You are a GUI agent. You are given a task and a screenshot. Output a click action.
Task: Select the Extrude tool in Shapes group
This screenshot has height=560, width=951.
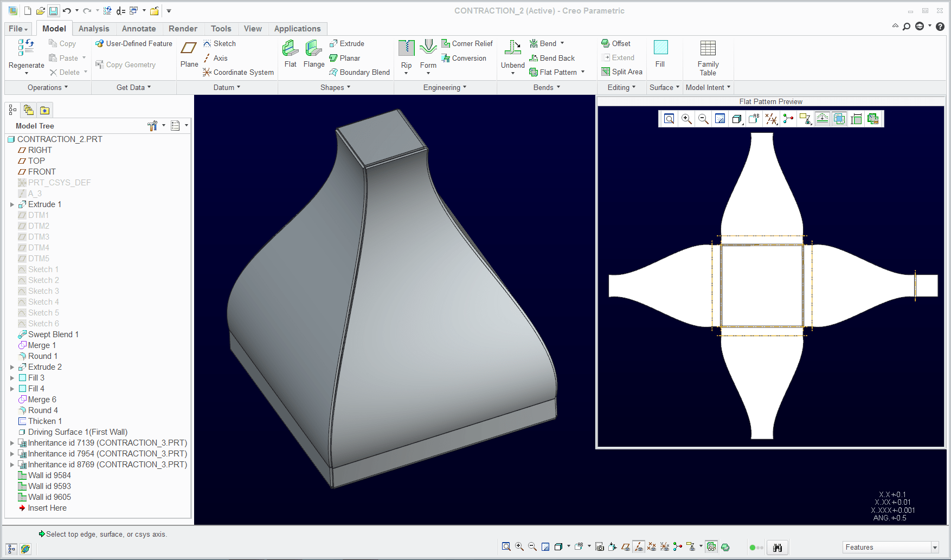[348, 43]
